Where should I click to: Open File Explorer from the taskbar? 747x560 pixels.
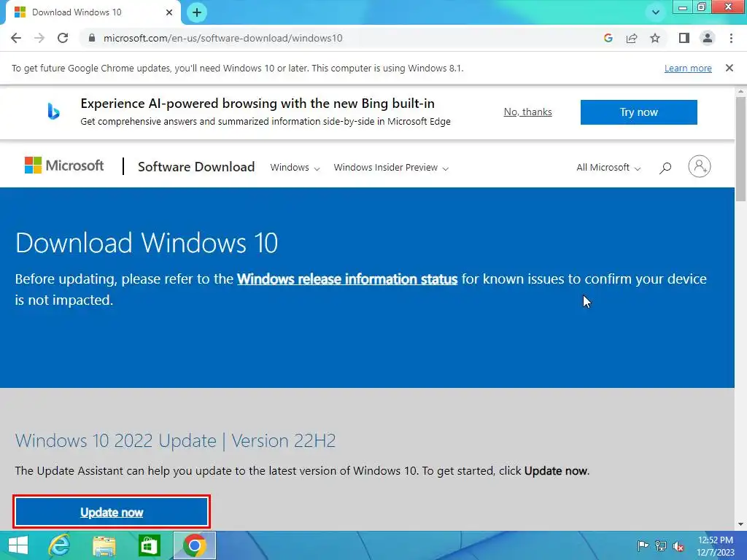tap(104, 545)
